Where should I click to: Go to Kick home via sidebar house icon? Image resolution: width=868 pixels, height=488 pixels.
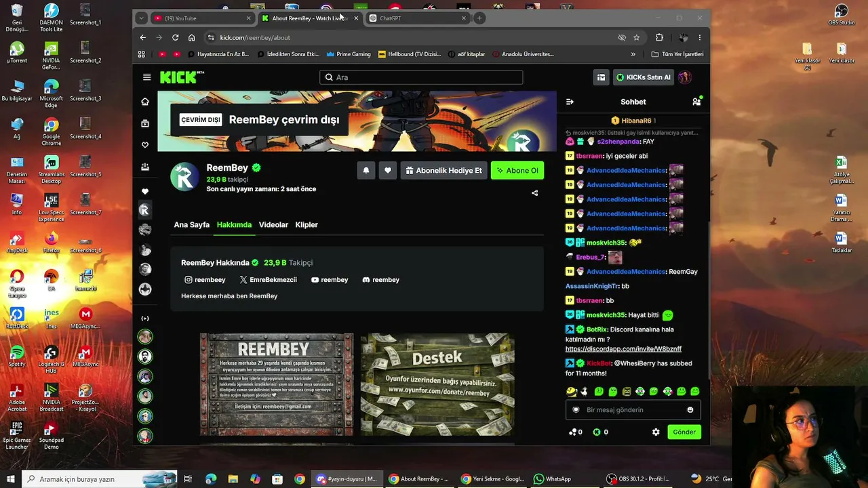(144, 102)
